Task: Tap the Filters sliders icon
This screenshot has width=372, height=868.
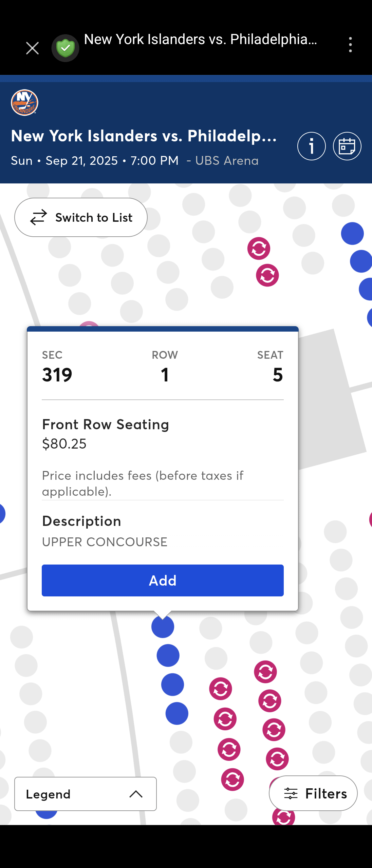Action: (x=291, y=794)
